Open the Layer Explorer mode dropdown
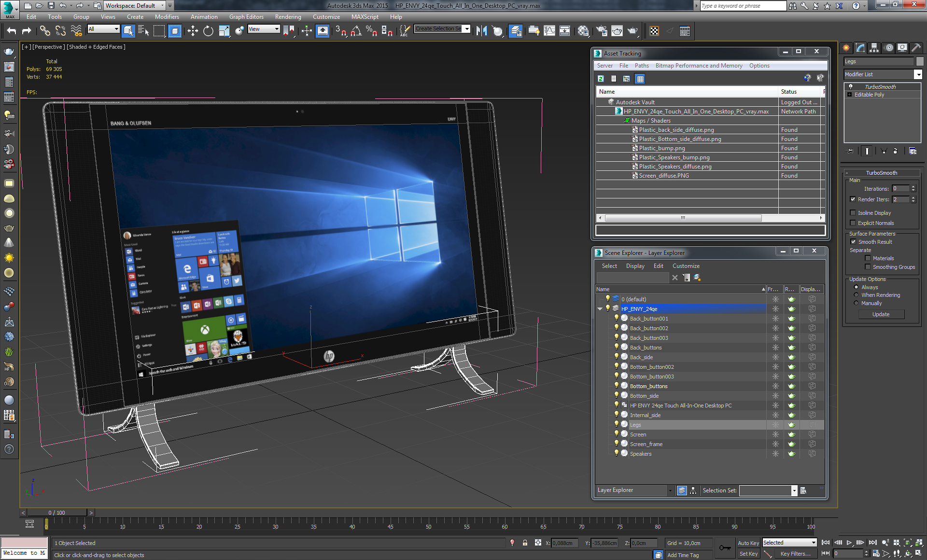Image resolution: width=927 pixels, height=560 pixels. point(670,490)
